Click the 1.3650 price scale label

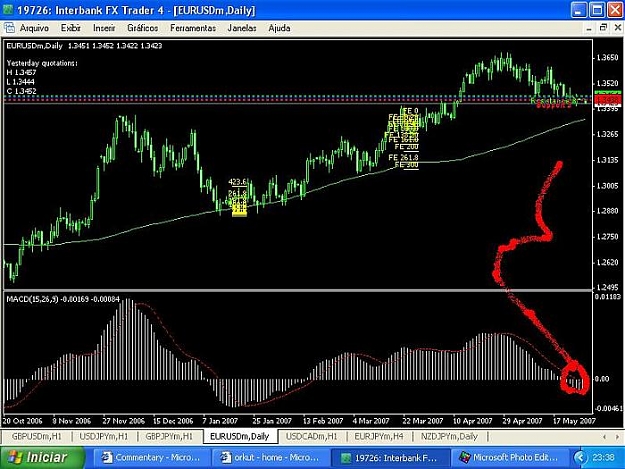point(607,57)
